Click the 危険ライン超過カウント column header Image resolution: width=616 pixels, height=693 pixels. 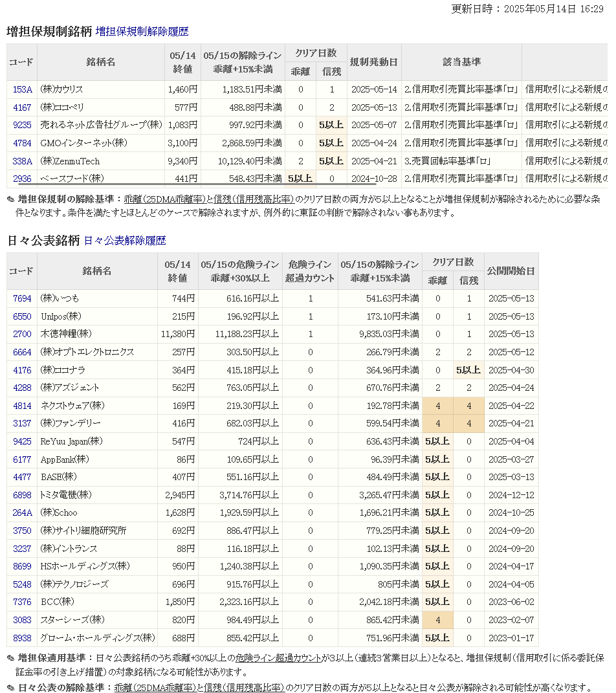(x=310, y=271)
